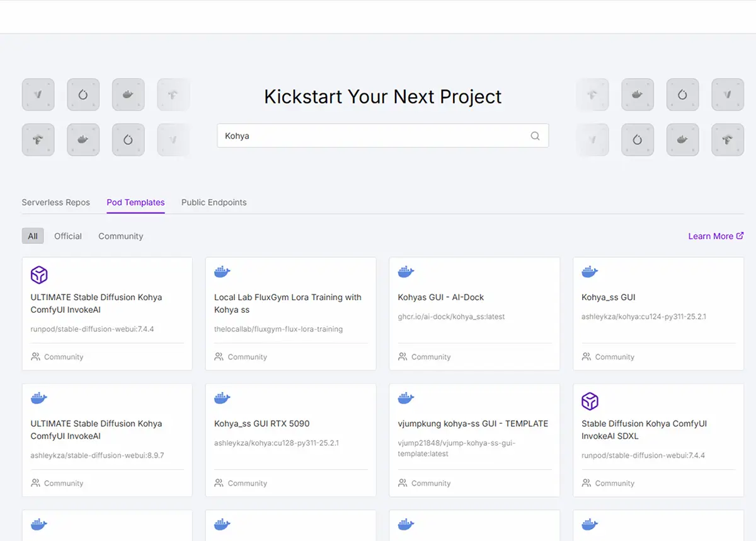
Task: Click Docker icon on Kohya_ss GUI card
Action: click(x=590, y=272)
